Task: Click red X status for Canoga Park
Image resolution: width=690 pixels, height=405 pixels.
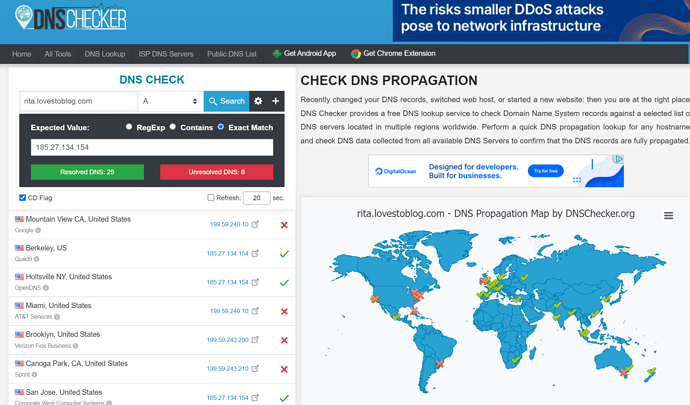Action: (x=284, y=369)
